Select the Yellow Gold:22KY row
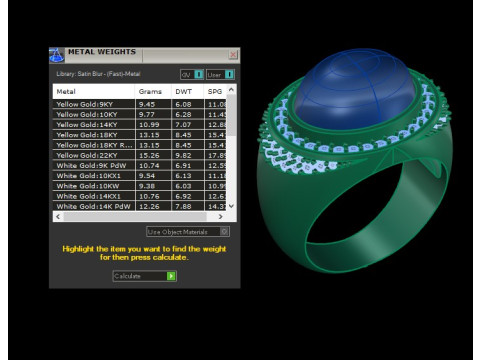This screenshot has width=480, height=360. [139, 155]
